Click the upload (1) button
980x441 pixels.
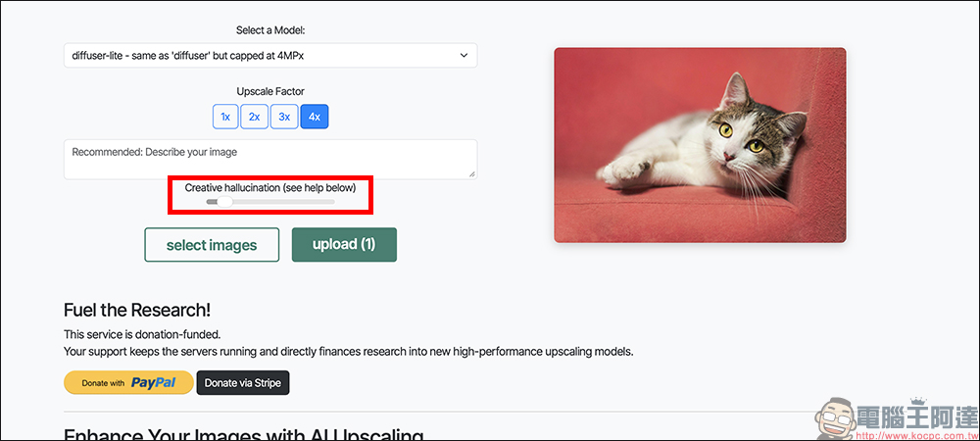344,244
